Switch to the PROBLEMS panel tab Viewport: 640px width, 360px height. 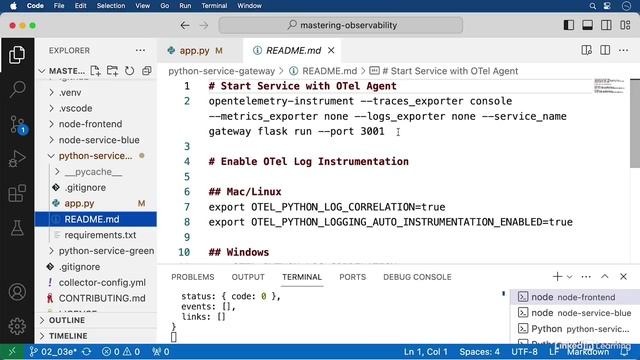[193, 277]
